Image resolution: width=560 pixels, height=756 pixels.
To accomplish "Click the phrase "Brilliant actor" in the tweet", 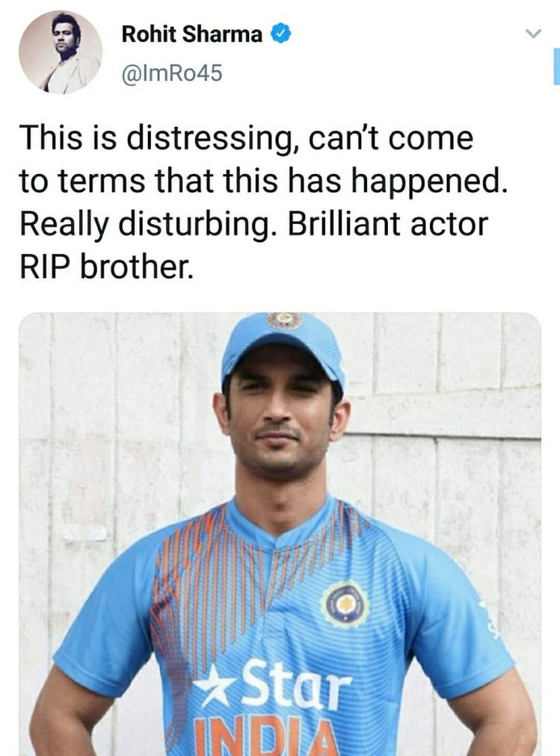I will (x=388, y=224).
